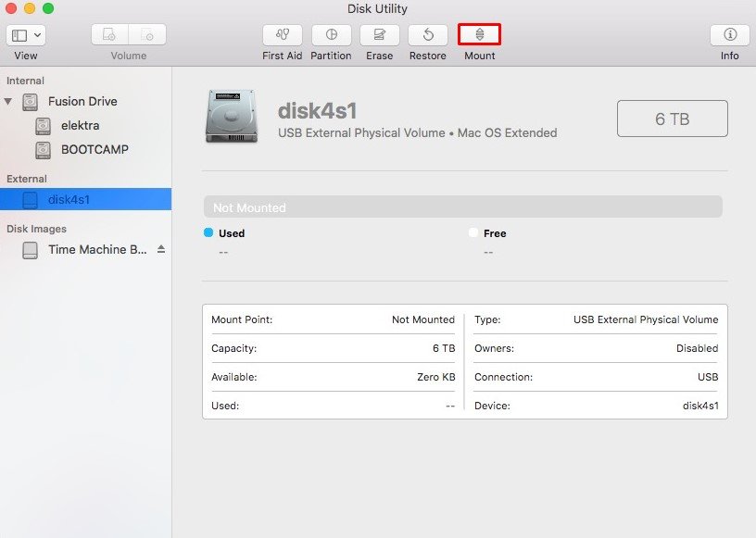
Task: Click the First Aid toolbar icon
Action: 282,35
